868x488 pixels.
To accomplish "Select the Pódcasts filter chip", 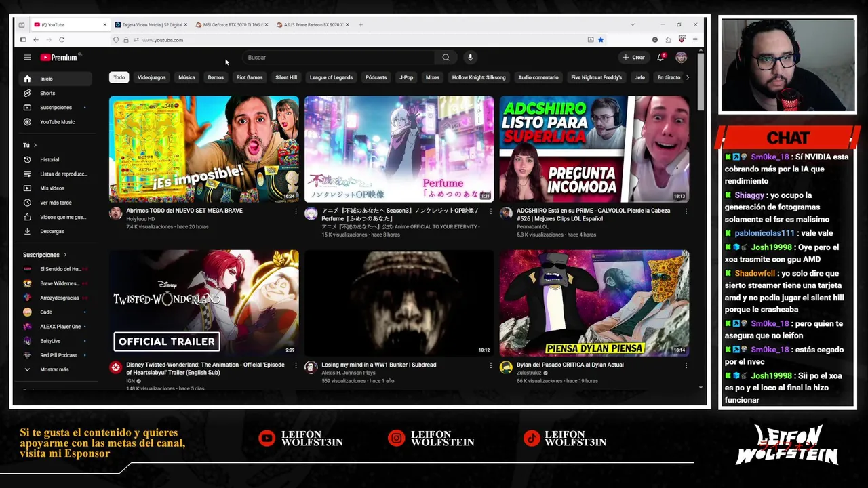I will pos(376,77).
